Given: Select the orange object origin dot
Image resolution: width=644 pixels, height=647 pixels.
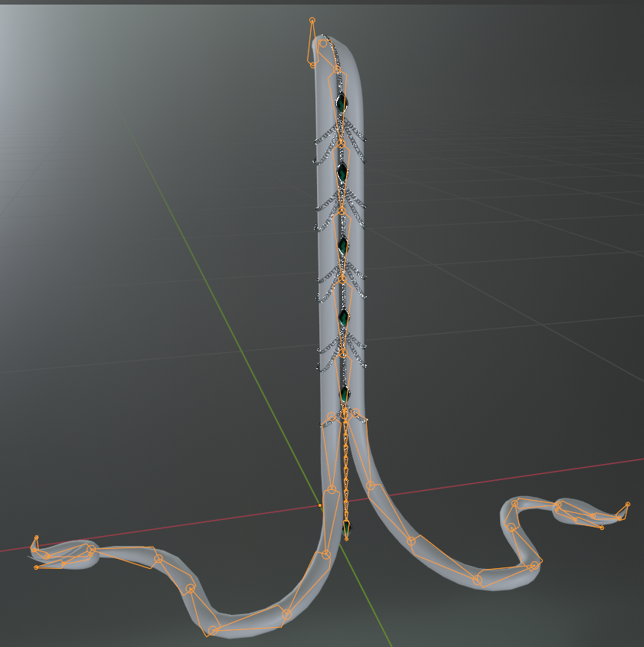Looking at the screenshot, I should pos(320,505).
